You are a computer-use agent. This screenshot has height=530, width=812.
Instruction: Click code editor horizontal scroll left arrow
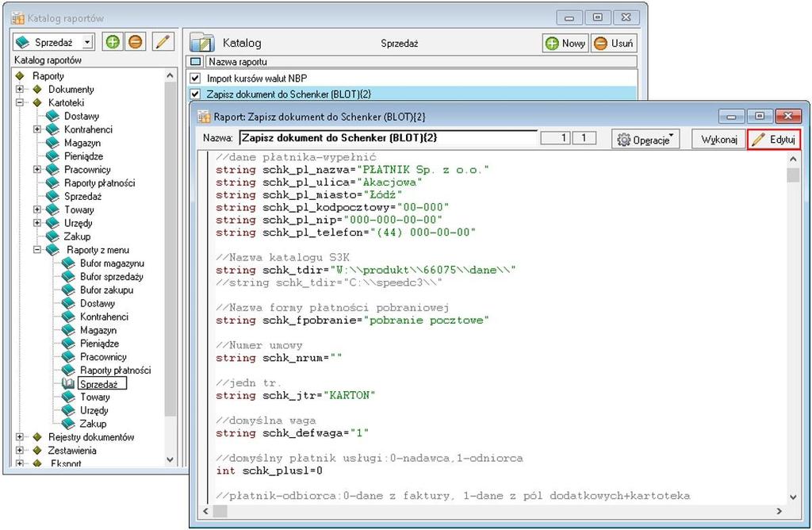click(205, 511)
